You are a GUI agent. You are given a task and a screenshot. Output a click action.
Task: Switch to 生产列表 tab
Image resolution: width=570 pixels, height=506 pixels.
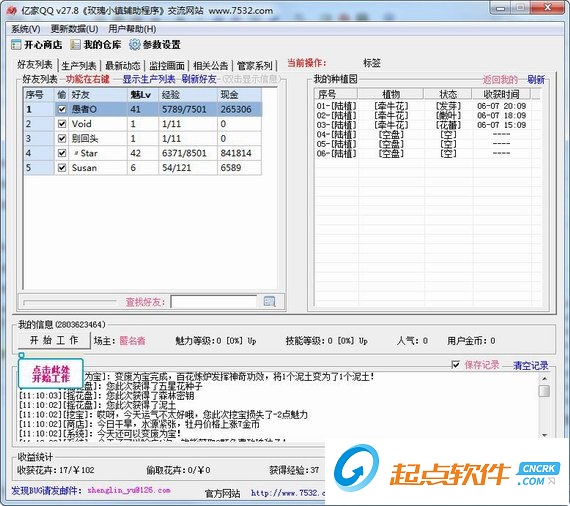point(79,66)
